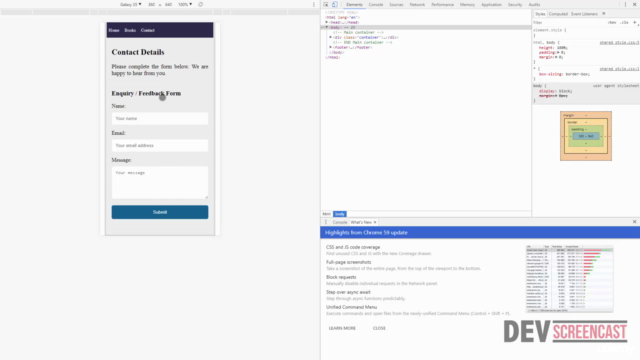Click the Books navigation link
This screenshot has height=360, width=640.
(x=130, y=30)
